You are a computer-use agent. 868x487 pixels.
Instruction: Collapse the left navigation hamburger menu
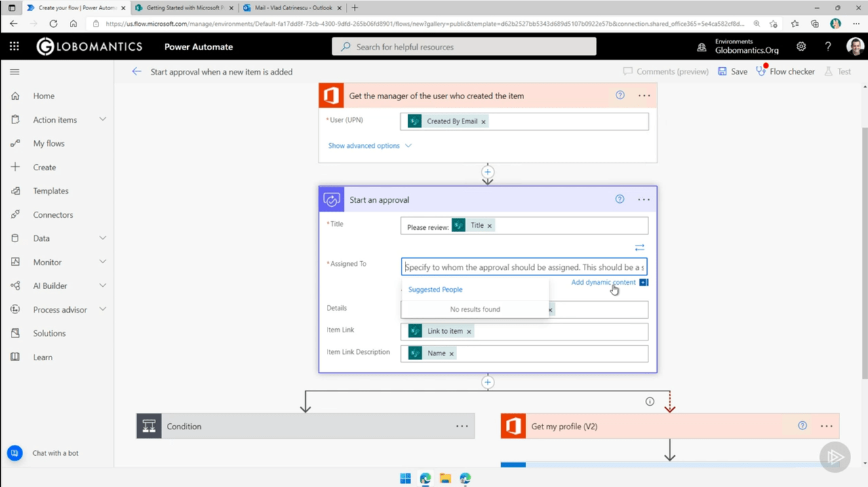[x=14, y=72]
